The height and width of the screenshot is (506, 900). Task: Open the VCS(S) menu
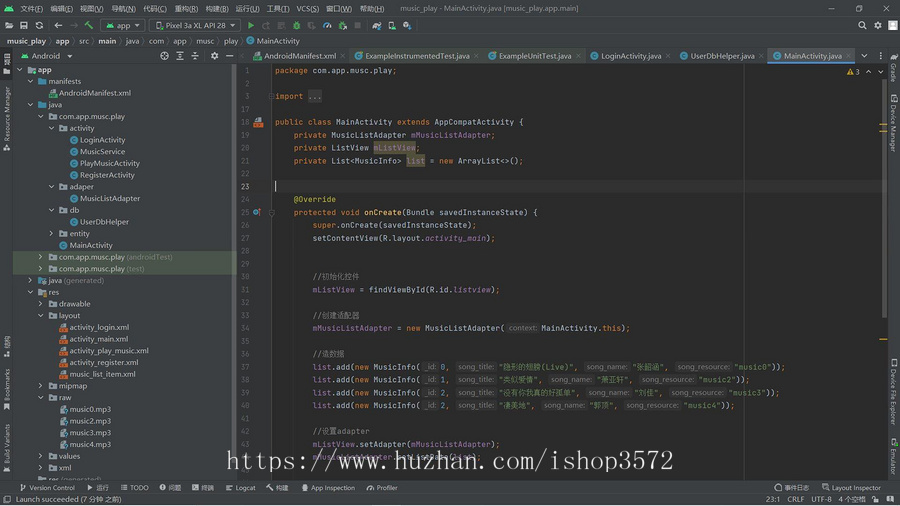coord(308,9)
